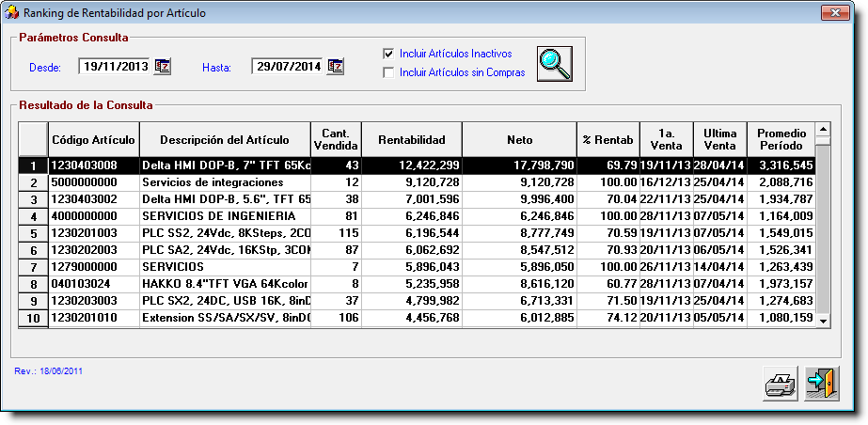Click article code 1279000000

[93, 267]
